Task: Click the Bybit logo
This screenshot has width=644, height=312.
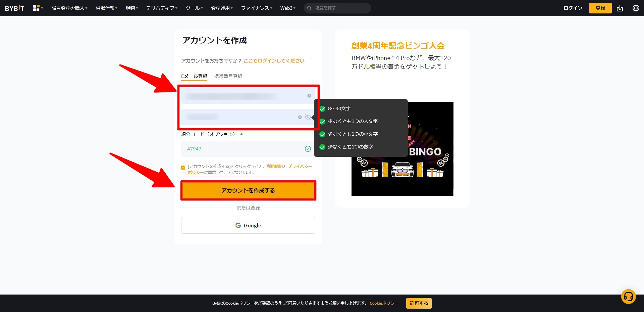Action: [14, 8]
